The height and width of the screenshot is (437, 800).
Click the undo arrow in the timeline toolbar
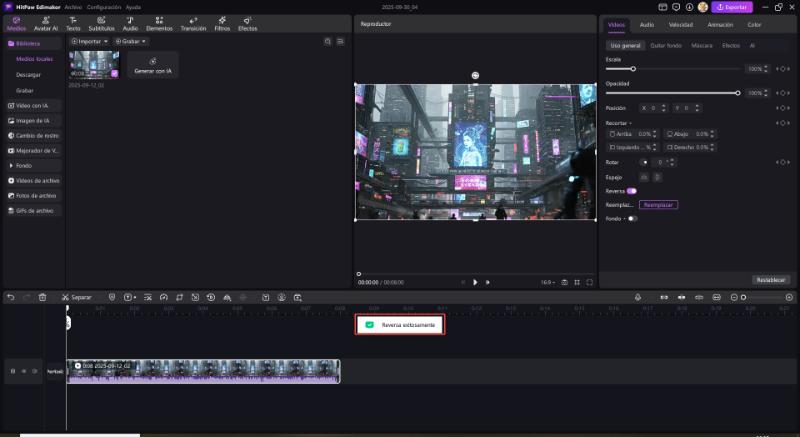click(11, 297)
